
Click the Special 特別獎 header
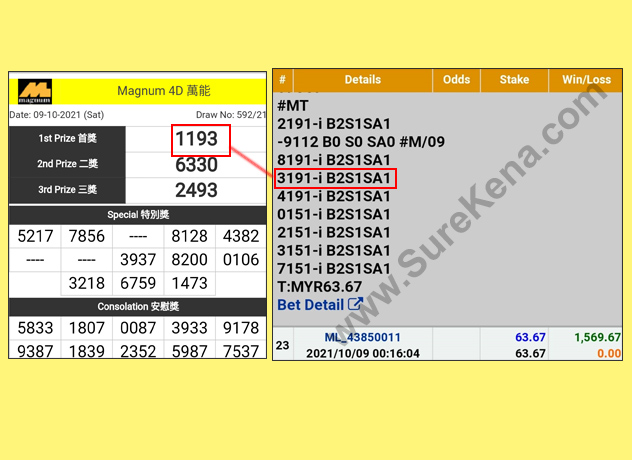click(x=138, y=214)
